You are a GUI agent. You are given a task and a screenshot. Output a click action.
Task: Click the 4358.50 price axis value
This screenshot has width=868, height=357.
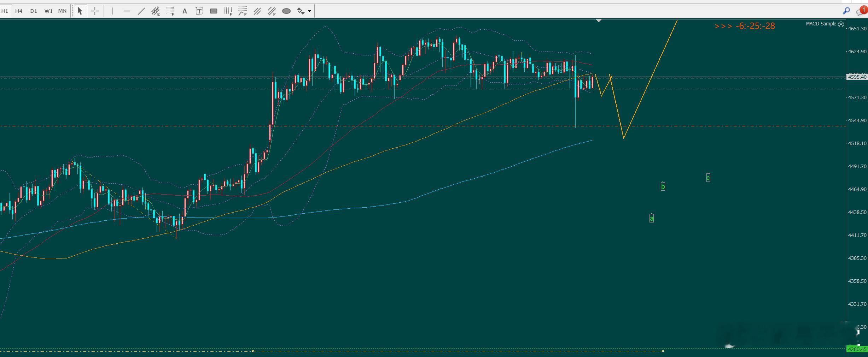click(x=857, y=281)
